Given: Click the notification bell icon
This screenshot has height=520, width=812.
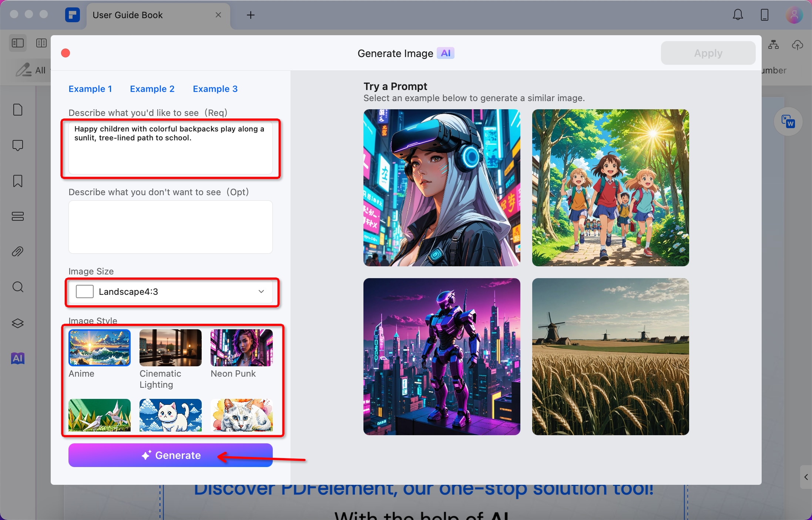Looking at the screenshot, I should coord(738,15).
